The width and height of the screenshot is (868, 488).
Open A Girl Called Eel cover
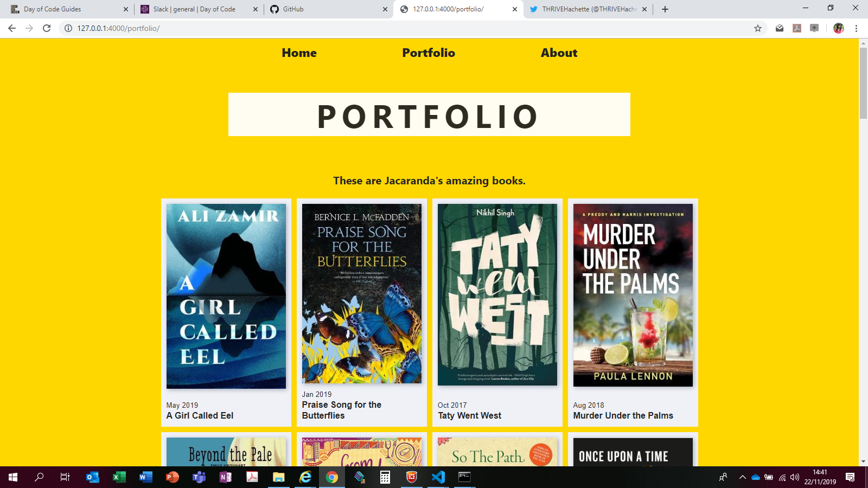click(x=226, y=296)
